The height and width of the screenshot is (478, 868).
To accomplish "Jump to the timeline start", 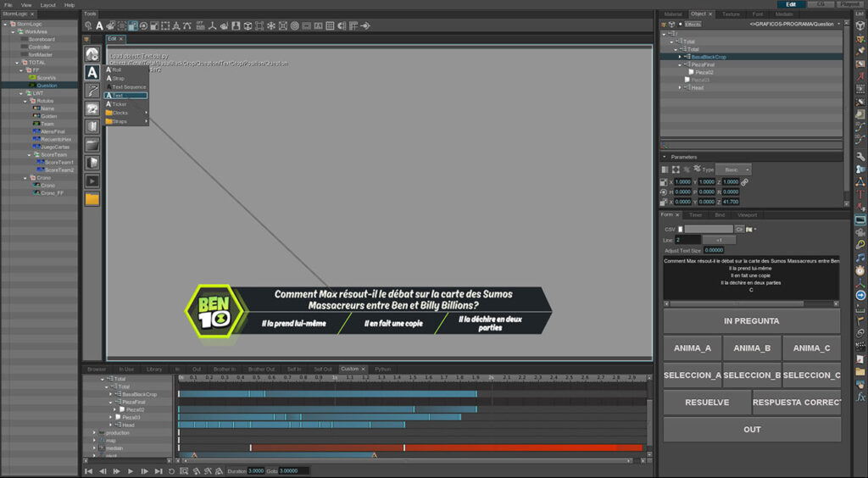I will point(88,470).
